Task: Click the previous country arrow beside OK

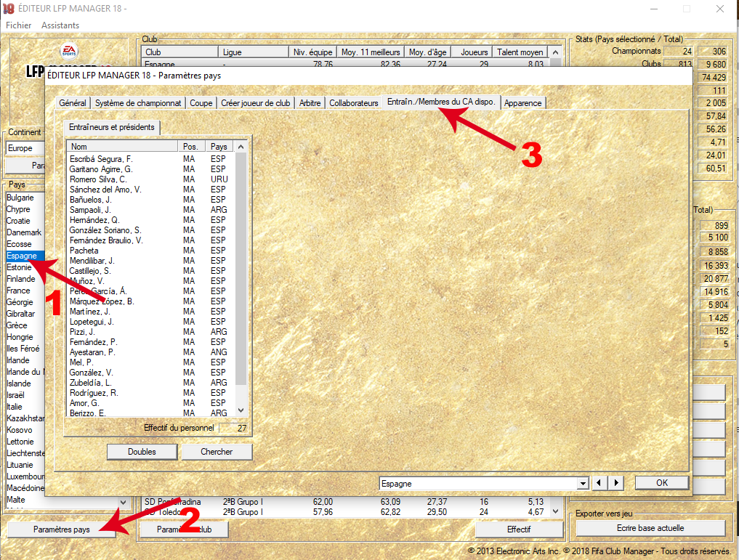Action: pos(599,483)
